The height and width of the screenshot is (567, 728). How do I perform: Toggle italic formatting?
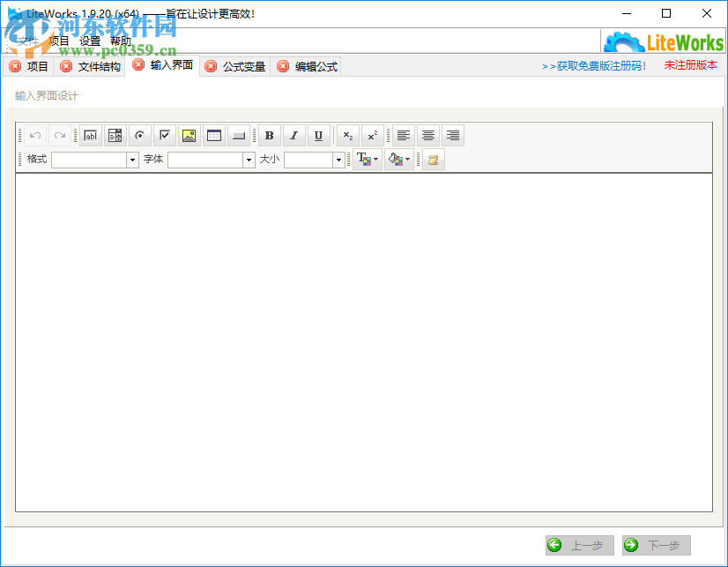(x=293, y=135)
